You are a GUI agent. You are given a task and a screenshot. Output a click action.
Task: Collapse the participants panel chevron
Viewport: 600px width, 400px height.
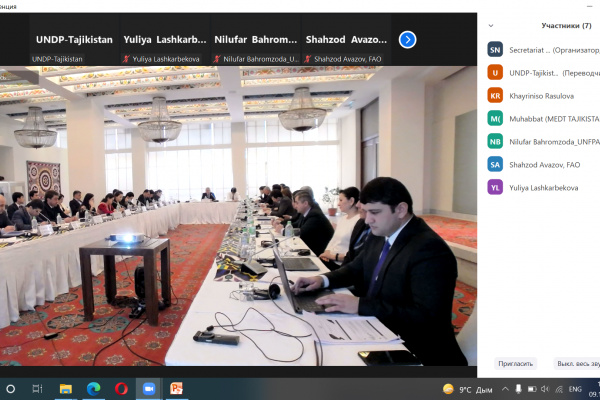click(x=491, y=25)
